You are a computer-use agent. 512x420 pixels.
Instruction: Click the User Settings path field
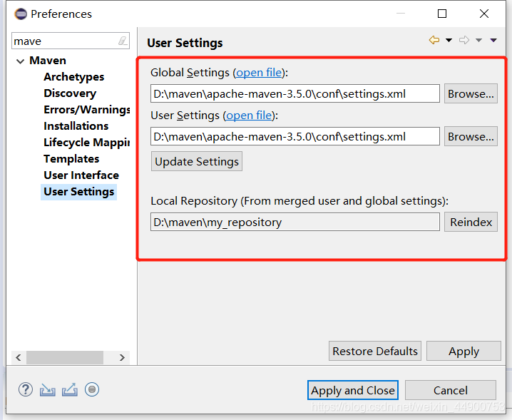[295, 136]
